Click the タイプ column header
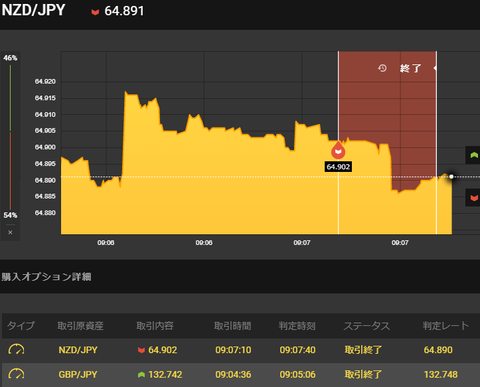 pyautogui.click(x=21, y=326)
